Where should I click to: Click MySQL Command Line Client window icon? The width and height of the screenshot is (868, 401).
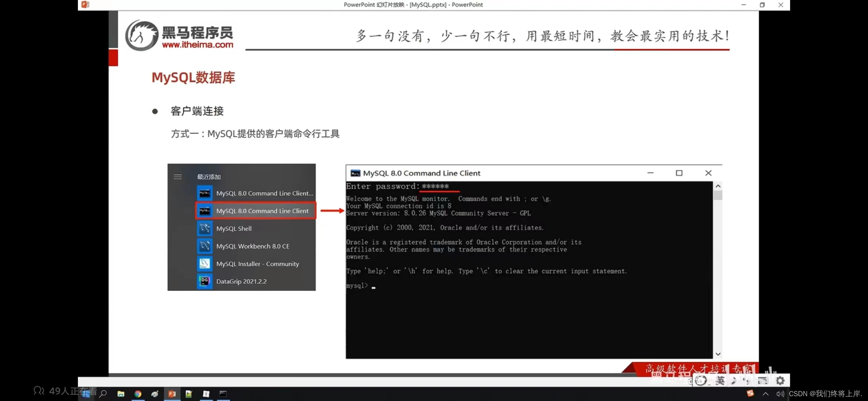click(355, 173)
